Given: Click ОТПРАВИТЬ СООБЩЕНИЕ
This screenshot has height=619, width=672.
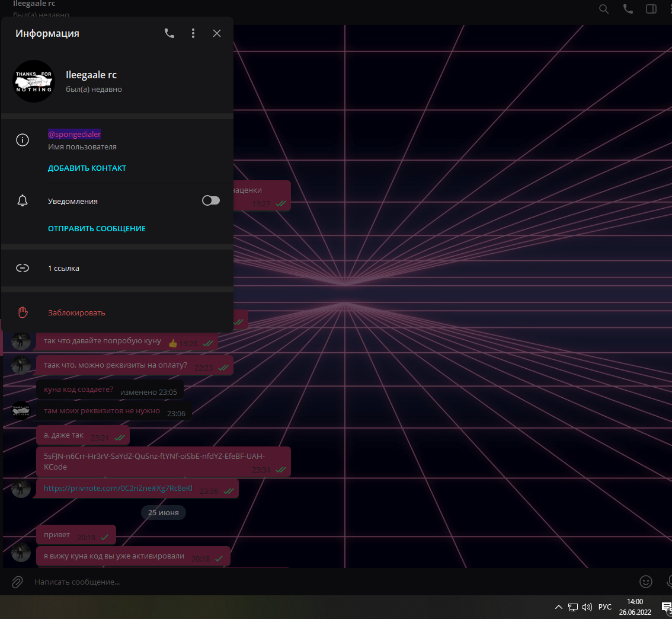Looking at the screenshot, I should click(x=97, y=228).
